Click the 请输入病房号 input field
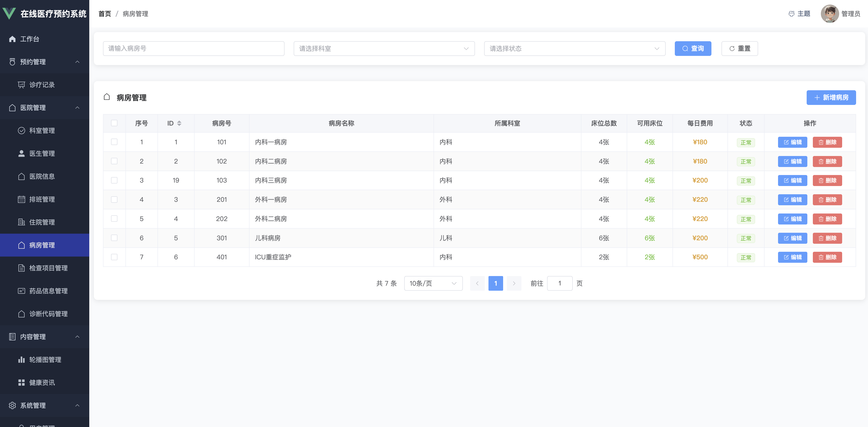Screen dimensions: 868x427 click(193, 49)
